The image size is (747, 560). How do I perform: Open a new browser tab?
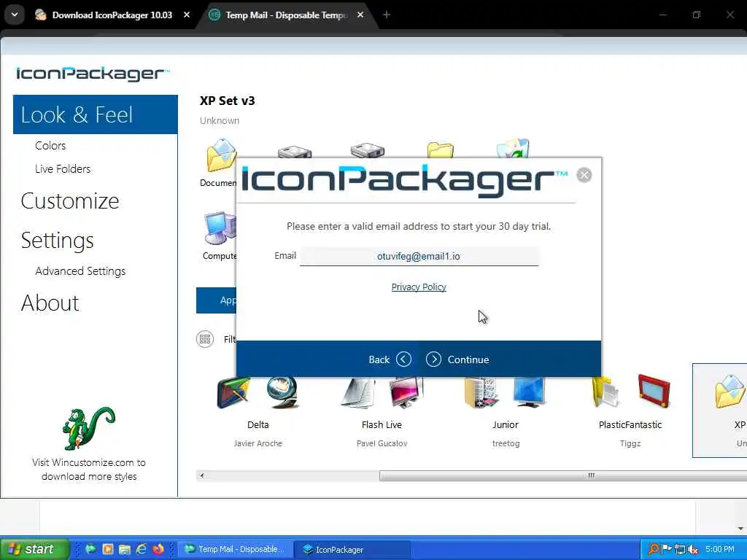(387, 15)
